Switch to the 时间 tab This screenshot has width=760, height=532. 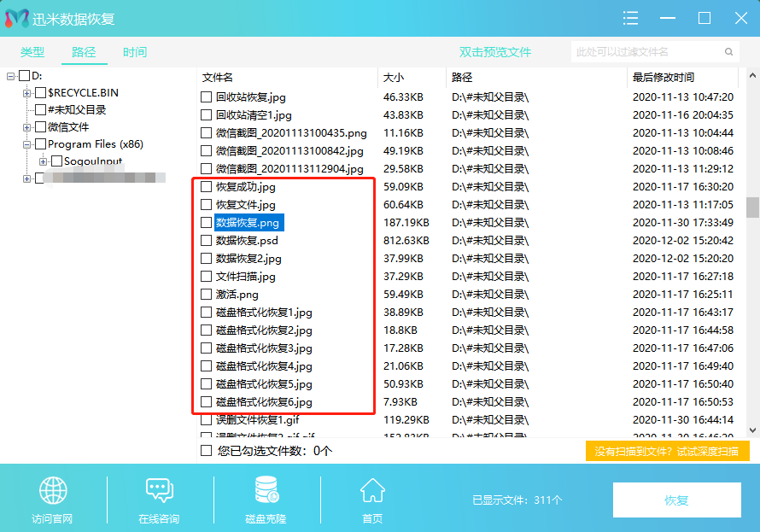click(134, 52)
